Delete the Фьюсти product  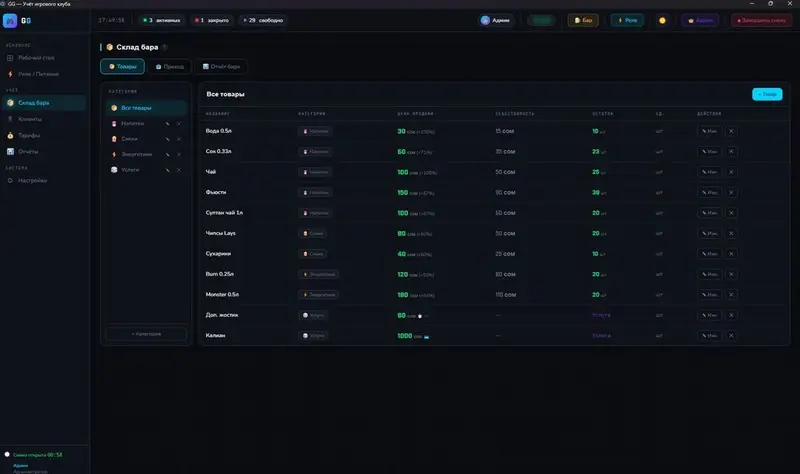[731, 192]
